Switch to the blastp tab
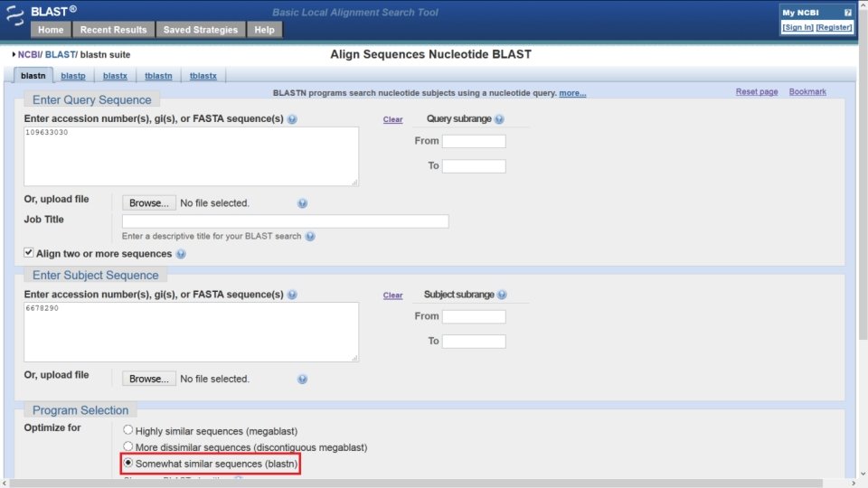Image resolution: width=868 pixels, height=488 pixels. (x=73, y=76)
